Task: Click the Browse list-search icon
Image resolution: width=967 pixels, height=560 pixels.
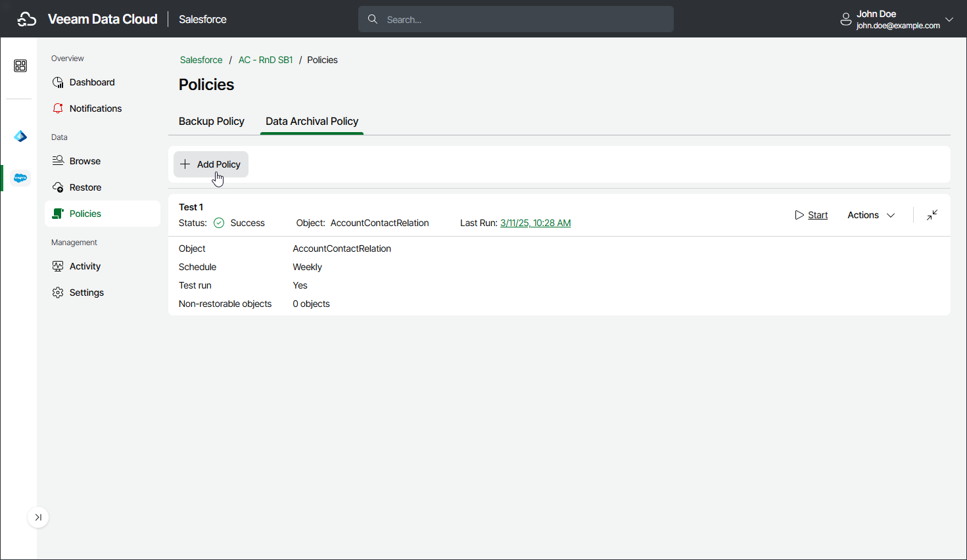Action: coord(58,161)
